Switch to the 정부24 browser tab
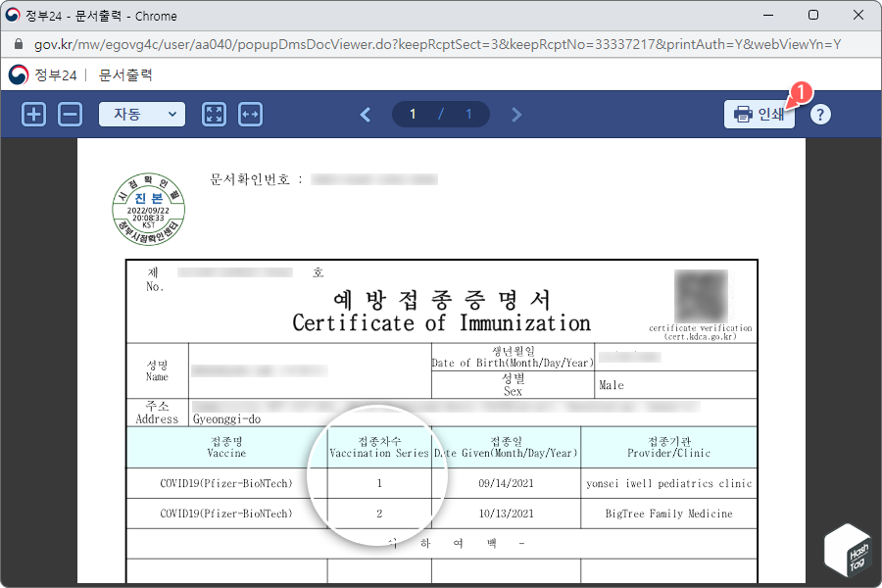 pos(98,15)
